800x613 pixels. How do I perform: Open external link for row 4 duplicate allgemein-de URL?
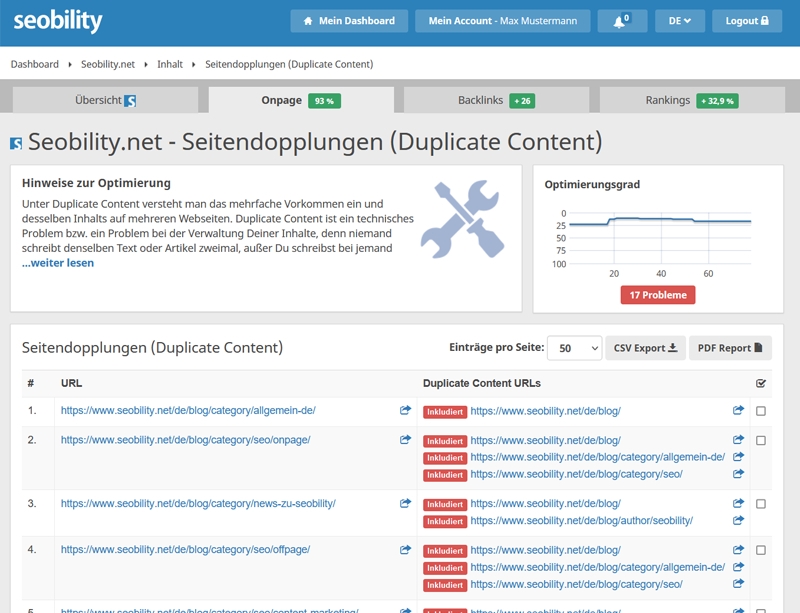[738, 567]
